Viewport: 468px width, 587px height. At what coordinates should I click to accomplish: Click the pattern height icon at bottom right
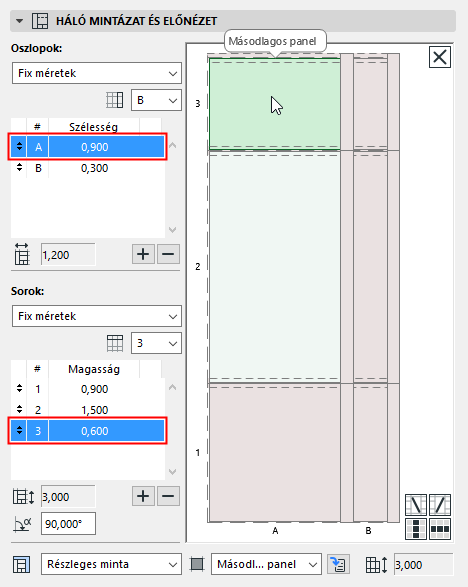point(376,565)
